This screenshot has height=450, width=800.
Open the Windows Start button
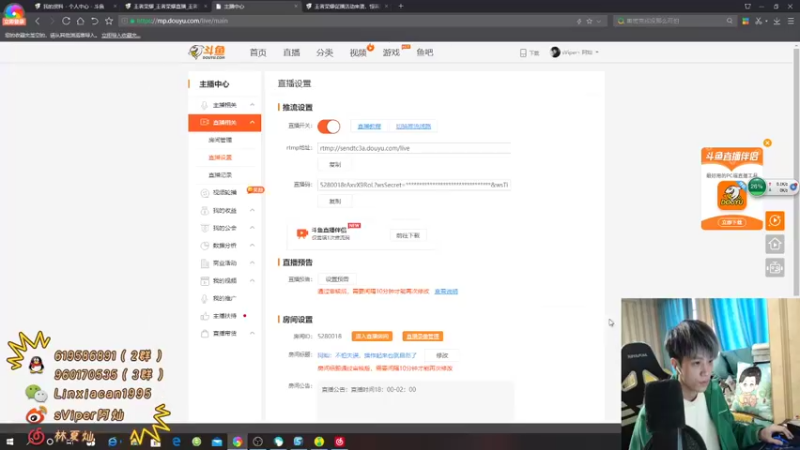coord(10,441)
